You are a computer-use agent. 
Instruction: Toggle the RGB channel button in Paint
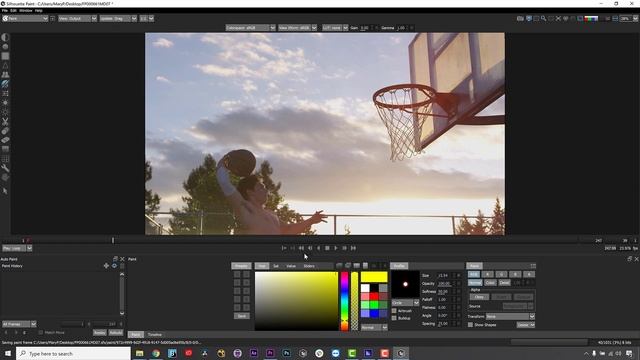(x=473, y=274)
